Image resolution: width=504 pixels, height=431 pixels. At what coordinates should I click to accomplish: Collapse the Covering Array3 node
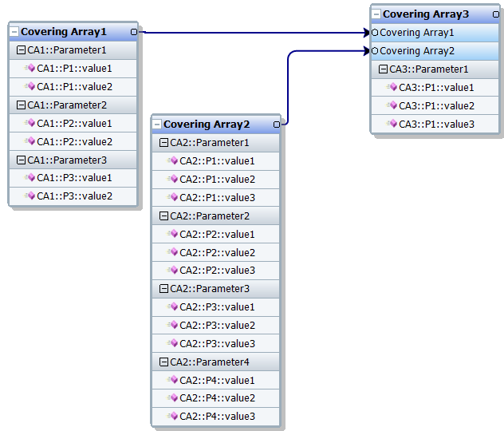tap(376, 14)
